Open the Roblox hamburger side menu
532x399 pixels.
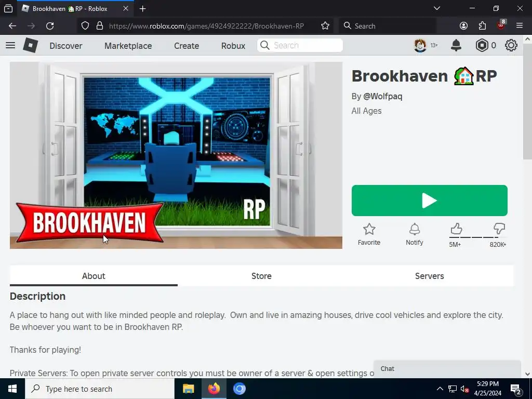point(10,45)
